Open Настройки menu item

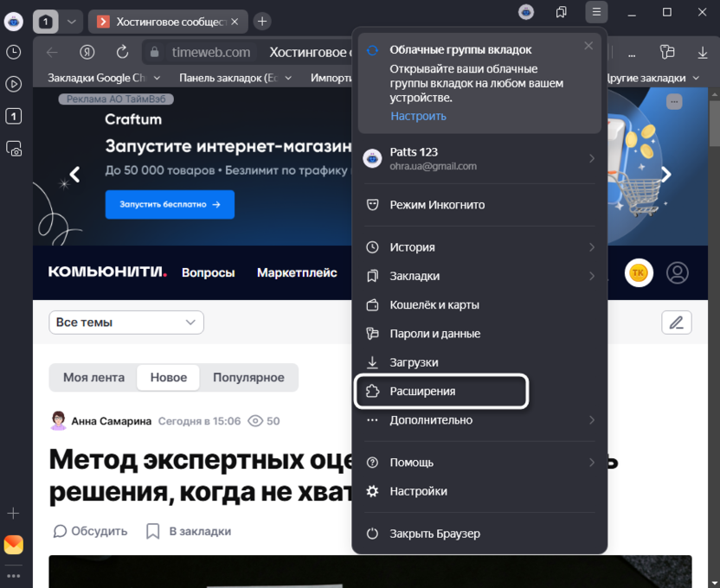479,491
